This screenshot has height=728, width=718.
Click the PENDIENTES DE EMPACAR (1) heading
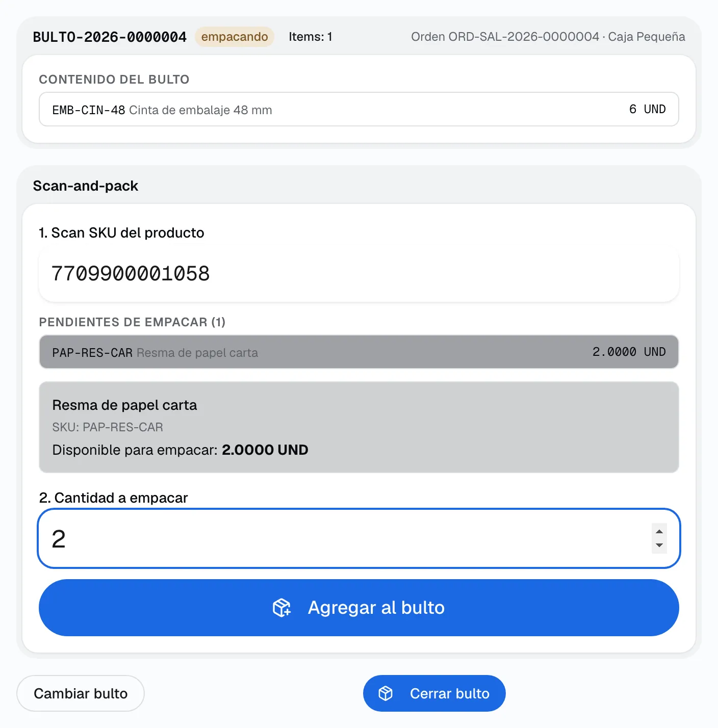click(132, 322)
